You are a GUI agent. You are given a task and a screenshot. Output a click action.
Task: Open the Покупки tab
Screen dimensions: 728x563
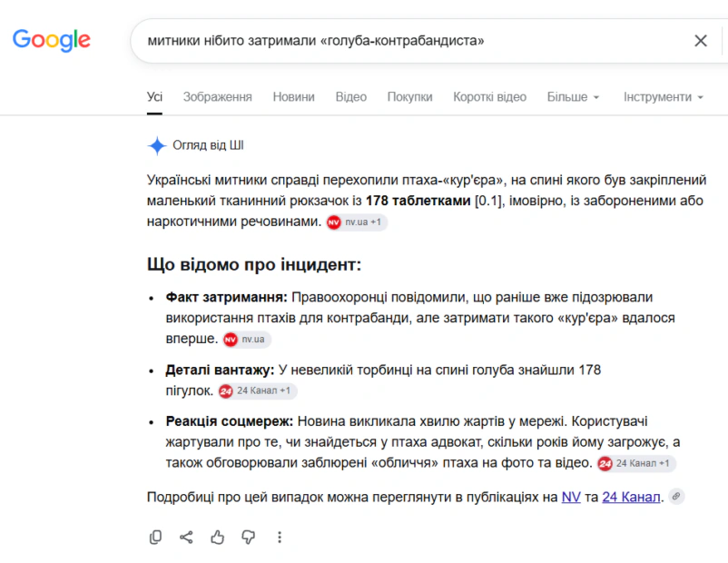(x=409, y=97)
